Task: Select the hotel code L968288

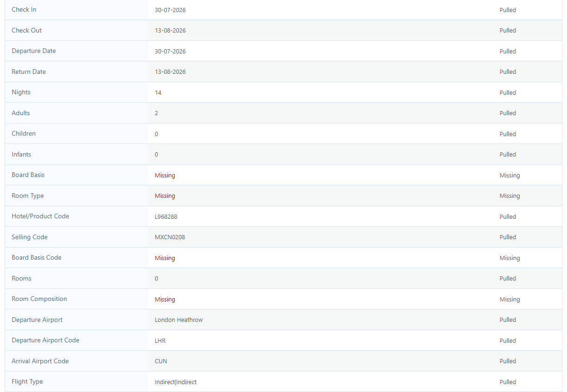Action: [166, 217]
